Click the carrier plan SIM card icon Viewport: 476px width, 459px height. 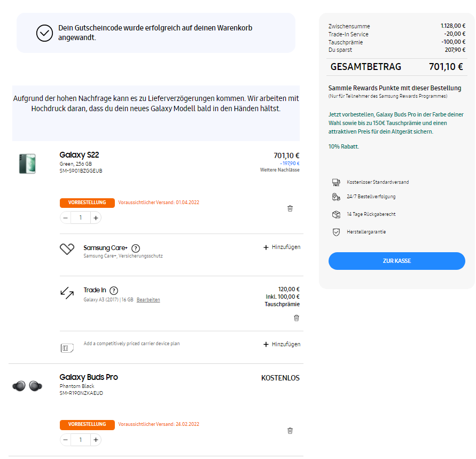pyautogui.click(x=67, y=348)
